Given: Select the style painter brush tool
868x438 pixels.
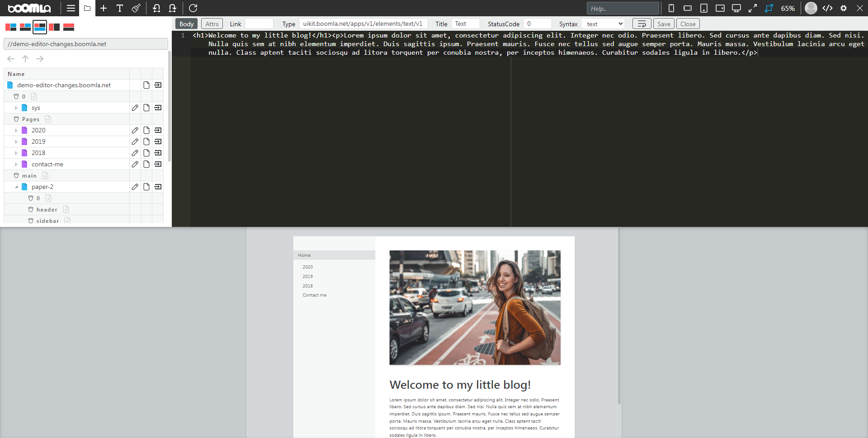Looking at the screenshot, I should click(x=136, y=8).
